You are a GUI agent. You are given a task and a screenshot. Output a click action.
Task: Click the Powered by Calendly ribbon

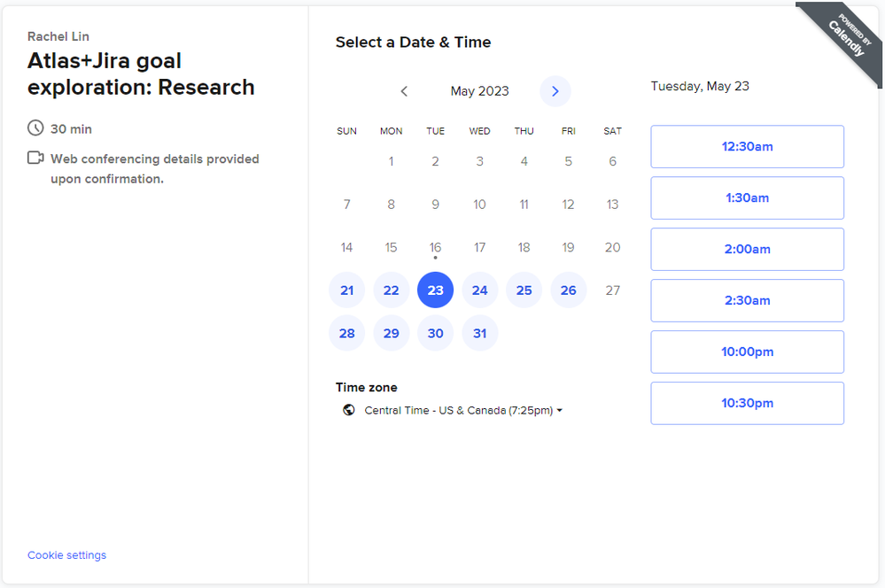pos(847,37)
